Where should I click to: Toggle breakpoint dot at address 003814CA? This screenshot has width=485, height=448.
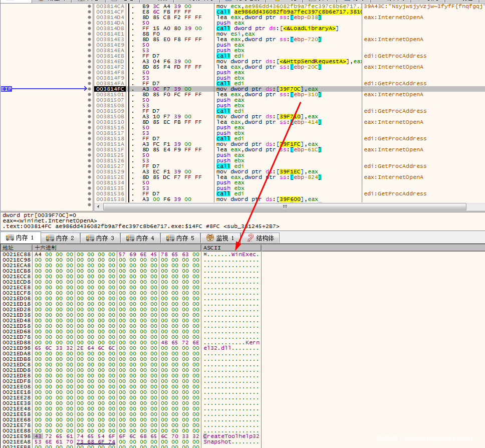(x=90, y=7)
